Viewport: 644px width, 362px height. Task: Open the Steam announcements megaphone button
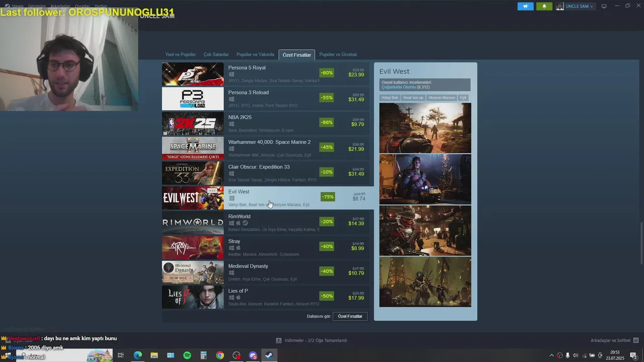525,7
